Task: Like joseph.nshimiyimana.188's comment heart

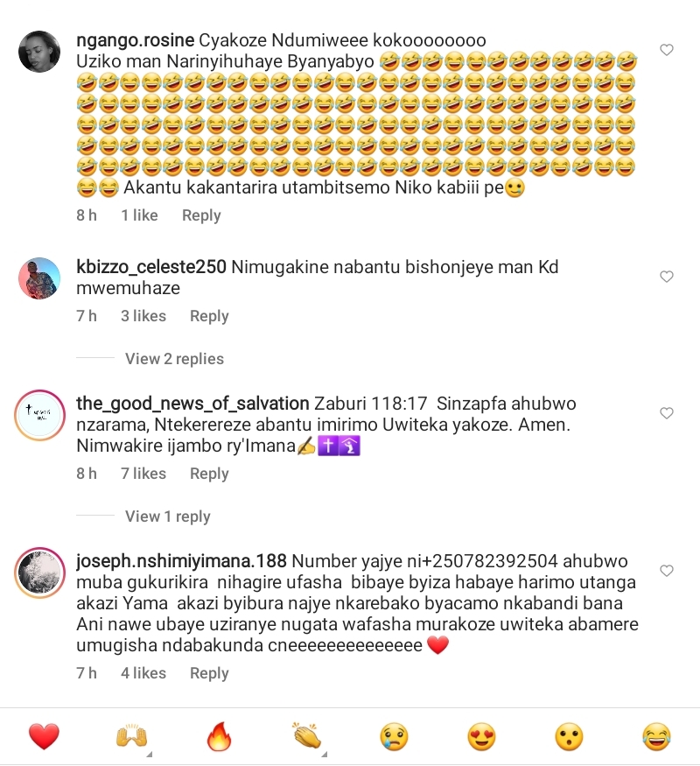Action: pos(667,571)
